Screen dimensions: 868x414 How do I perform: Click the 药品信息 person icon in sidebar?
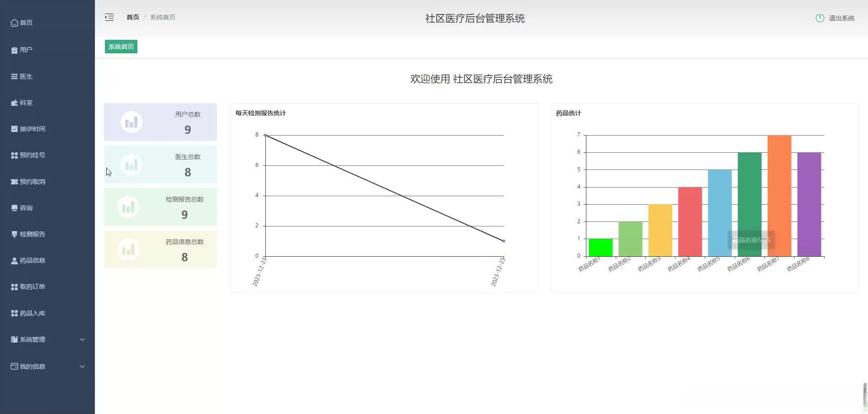14,260
